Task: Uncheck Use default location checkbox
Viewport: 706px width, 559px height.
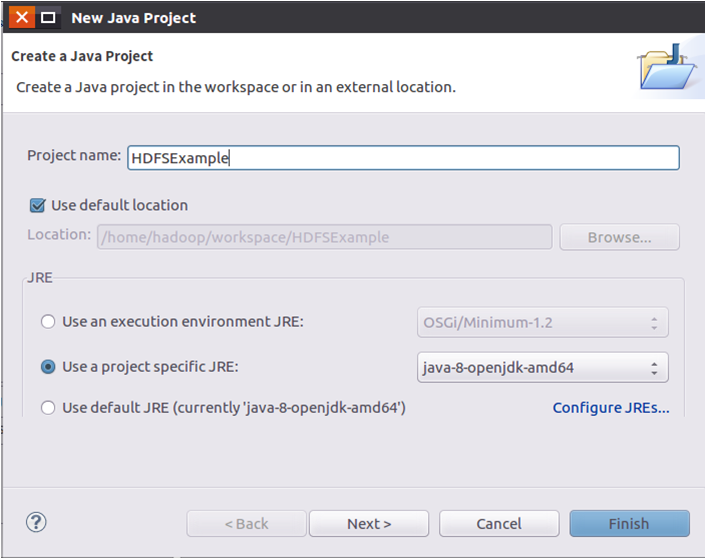Action: (x=38, y=205)
